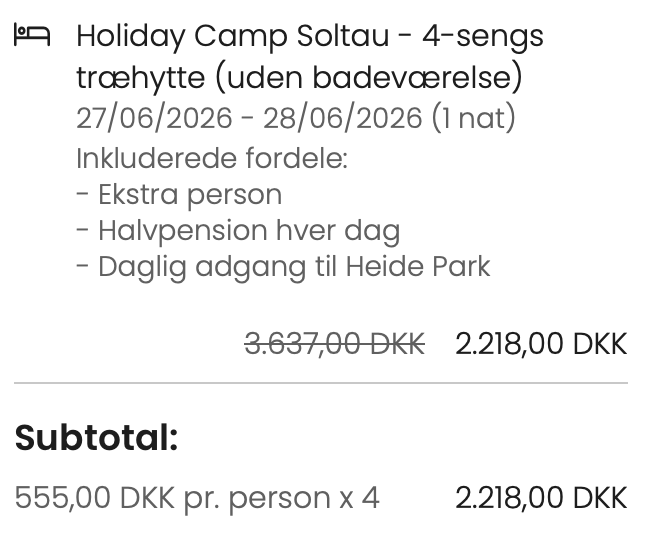
Task: Select the 'Ekstra person' benefit line
Action: pos(189,194)
